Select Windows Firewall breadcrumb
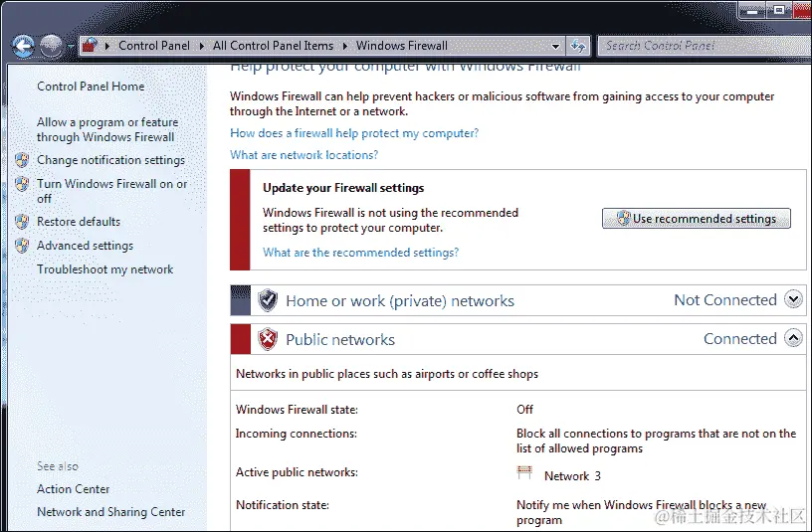This screenshot has height=532, width=812. pos(402,46)
